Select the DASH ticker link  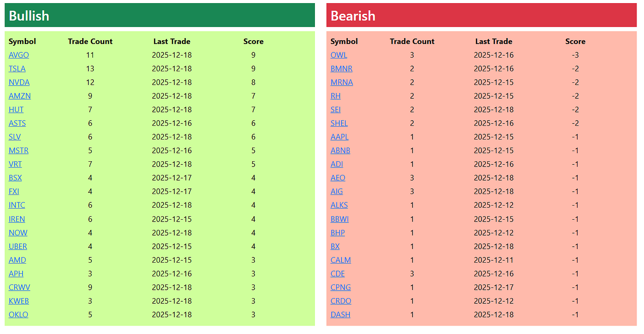click(x=341, y=315)
